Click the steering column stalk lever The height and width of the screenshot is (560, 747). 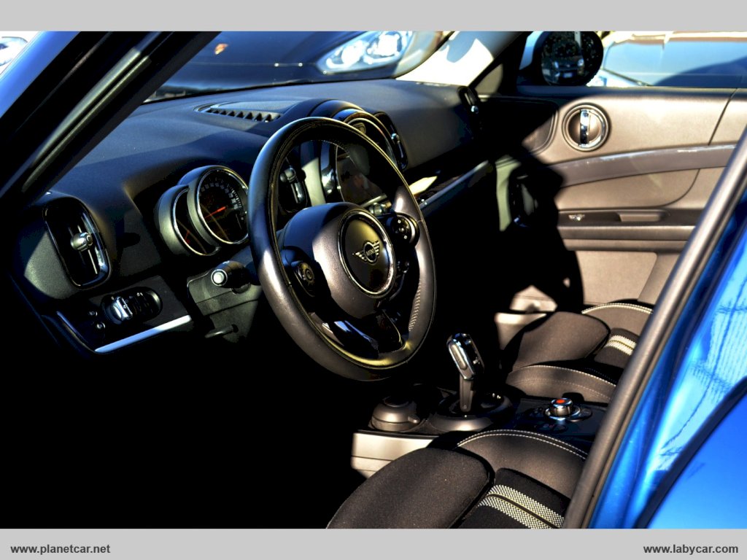click(229, 276)
